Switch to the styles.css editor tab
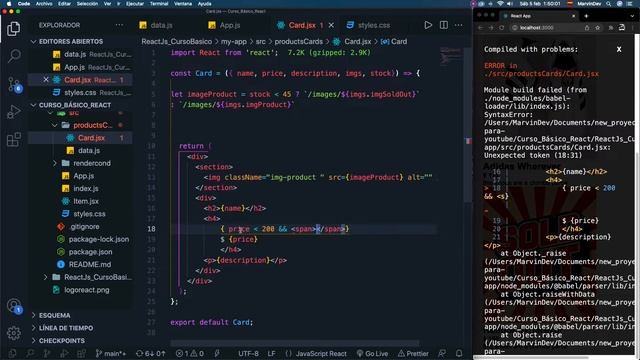Screen dimensions: 640x360 point(368,25)
